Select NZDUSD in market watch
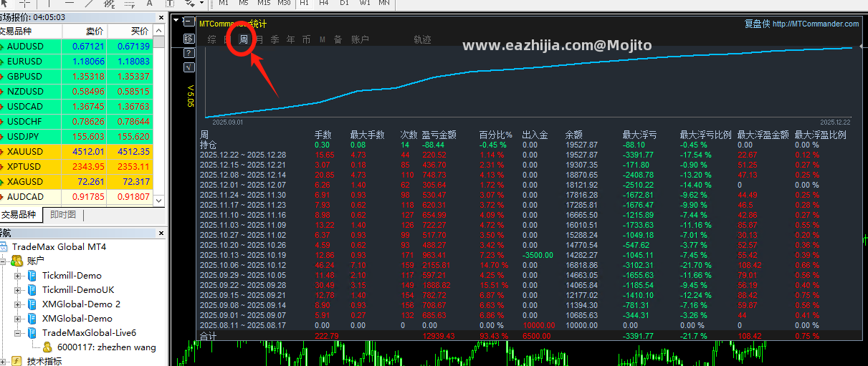Image resolution: width=868 pixels, height=366 pixels. pyautogui.click(x=77, y=91)
